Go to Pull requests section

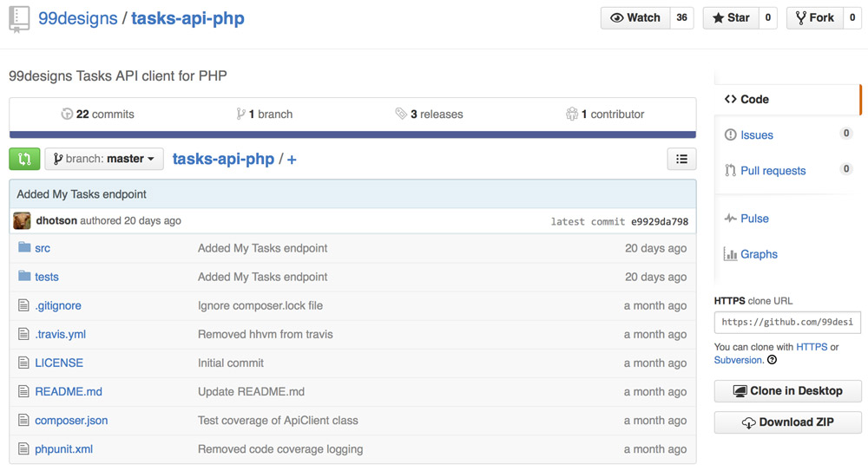point(773,171)
